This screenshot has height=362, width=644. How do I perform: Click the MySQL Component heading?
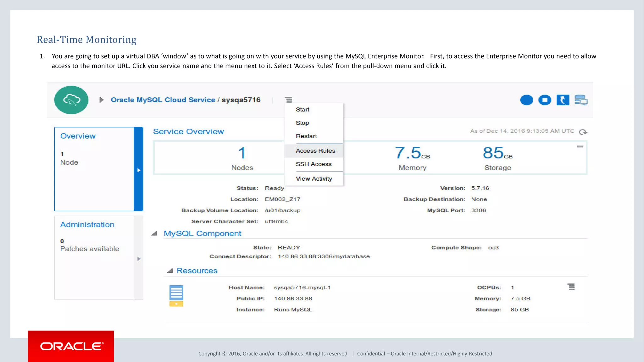[x=203, y=233]
